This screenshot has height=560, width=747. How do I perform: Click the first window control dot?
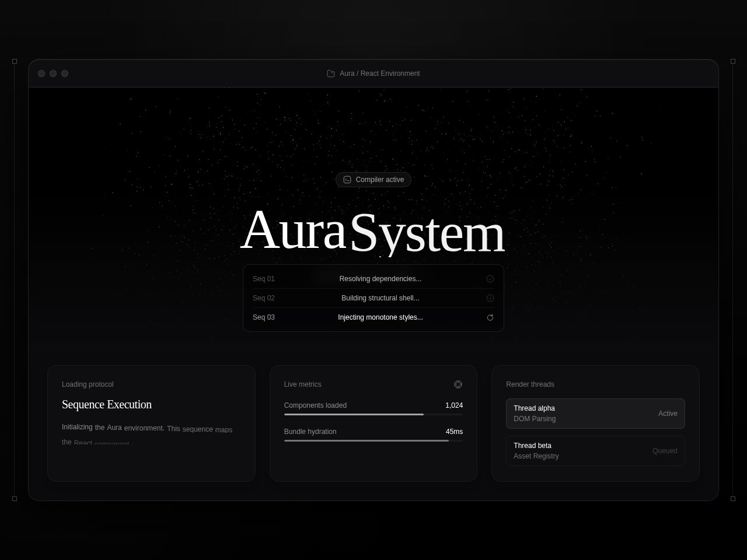(x=41, y=73)
